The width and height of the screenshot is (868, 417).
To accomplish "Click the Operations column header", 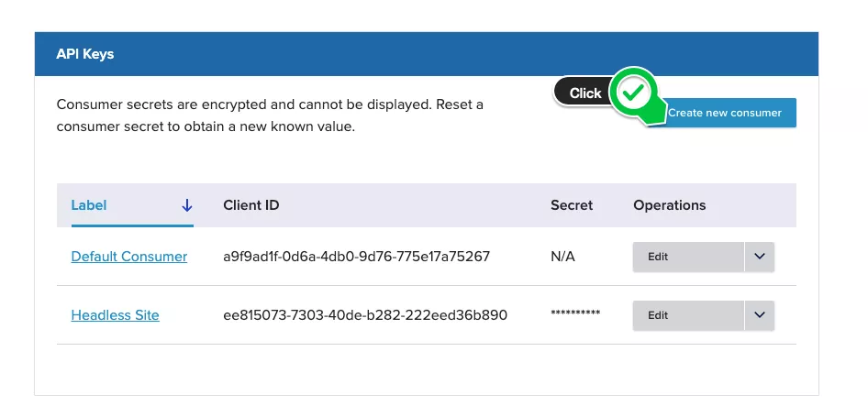I will coord(670,205).
